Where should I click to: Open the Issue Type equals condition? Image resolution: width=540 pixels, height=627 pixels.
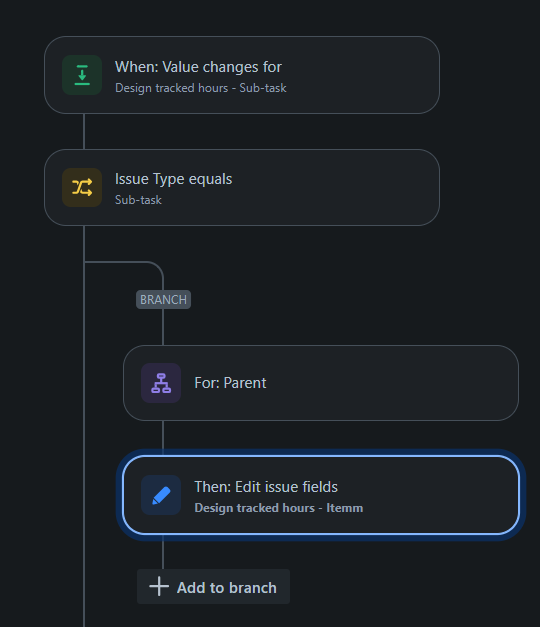(x=242, y=188)
